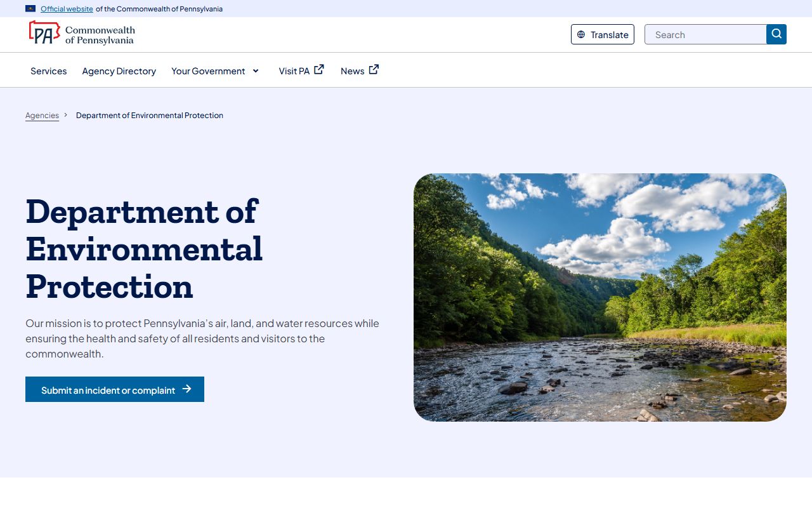Open the Your Government menu

208,70
